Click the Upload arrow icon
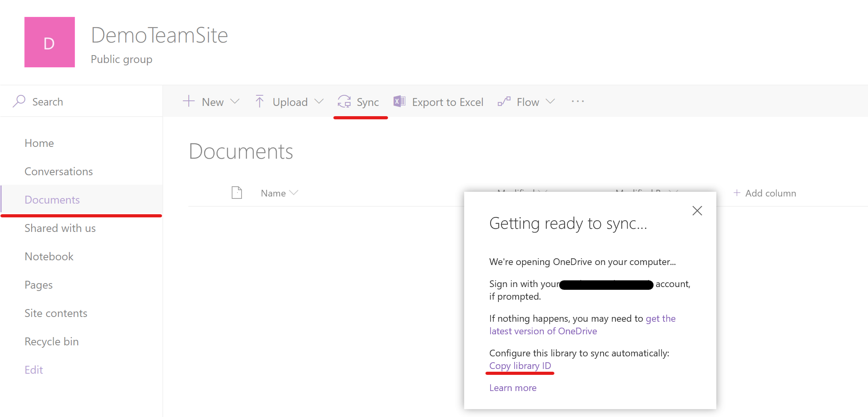Viewport: 868px width, 417px height. click(259, 101)
